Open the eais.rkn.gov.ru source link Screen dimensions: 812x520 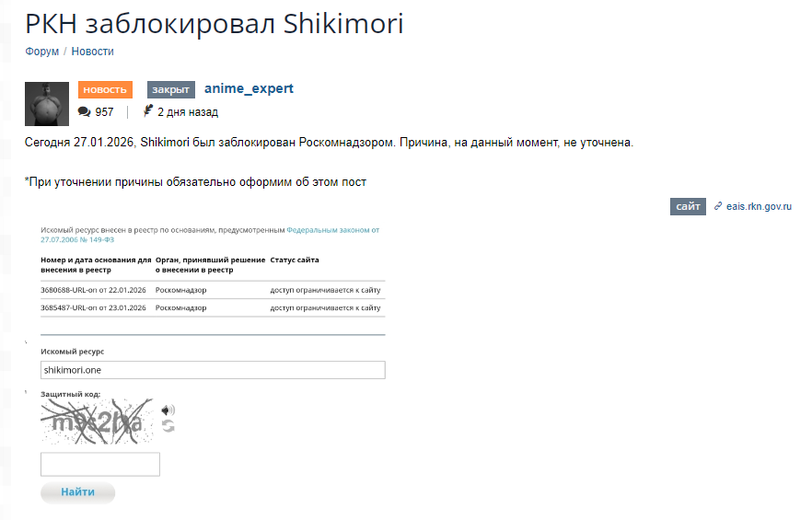pos(759,207)
